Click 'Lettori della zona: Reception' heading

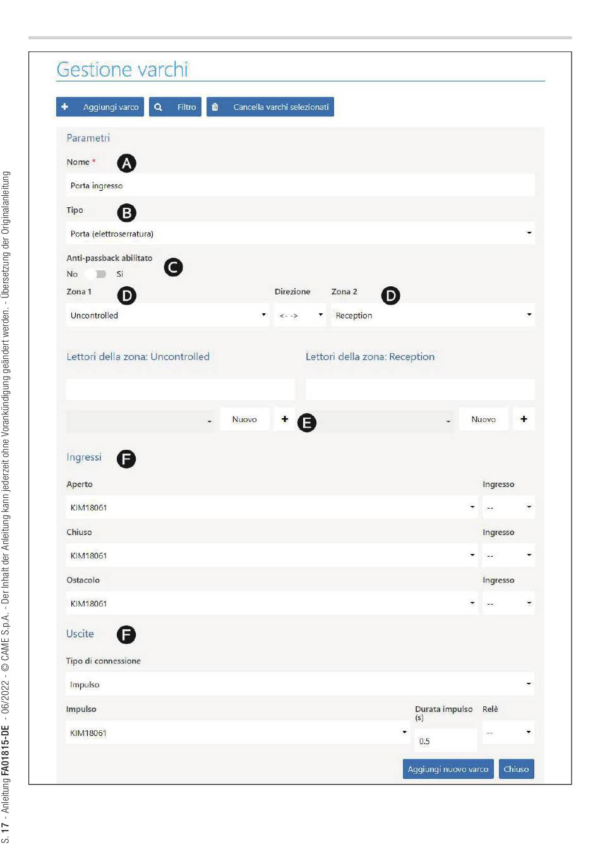click(x=370, y=356)
